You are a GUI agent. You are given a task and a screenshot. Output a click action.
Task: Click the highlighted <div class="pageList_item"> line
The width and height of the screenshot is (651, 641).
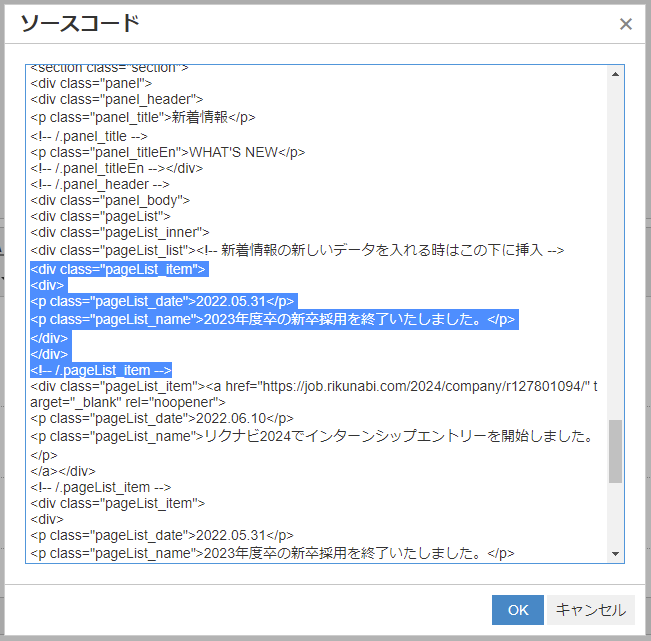118,269
